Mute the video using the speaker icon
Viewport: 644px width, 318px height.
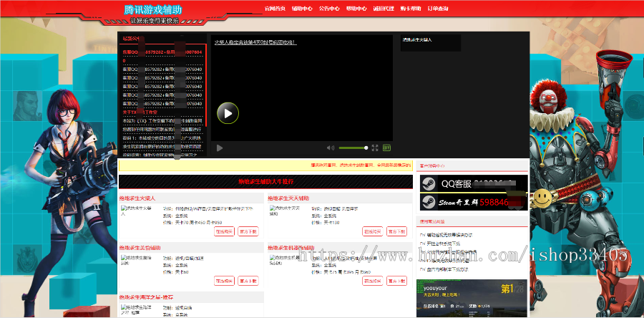tap(330, 148)
